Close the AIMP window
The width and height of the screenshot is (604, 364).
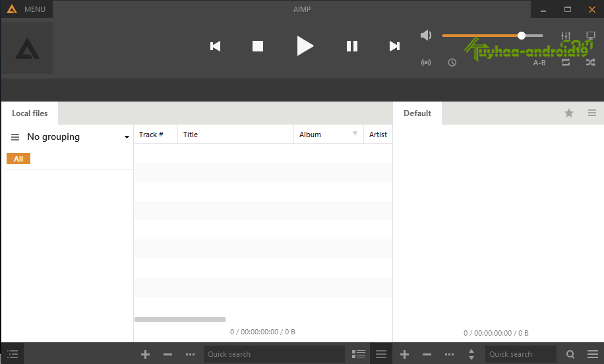tap(592, 9)
